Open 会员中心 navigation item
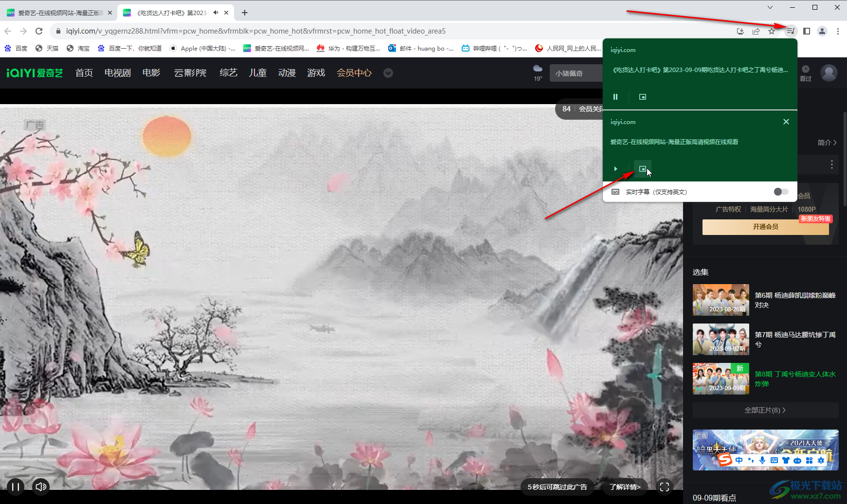 [354, 73]
